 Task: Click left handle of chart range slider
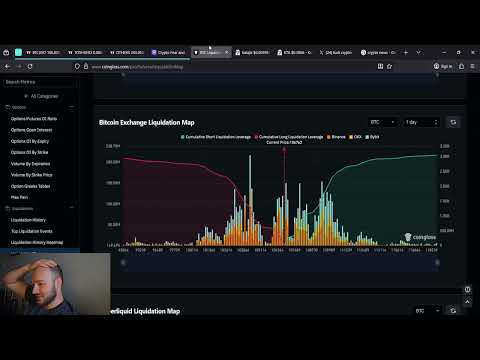point(123,262)
